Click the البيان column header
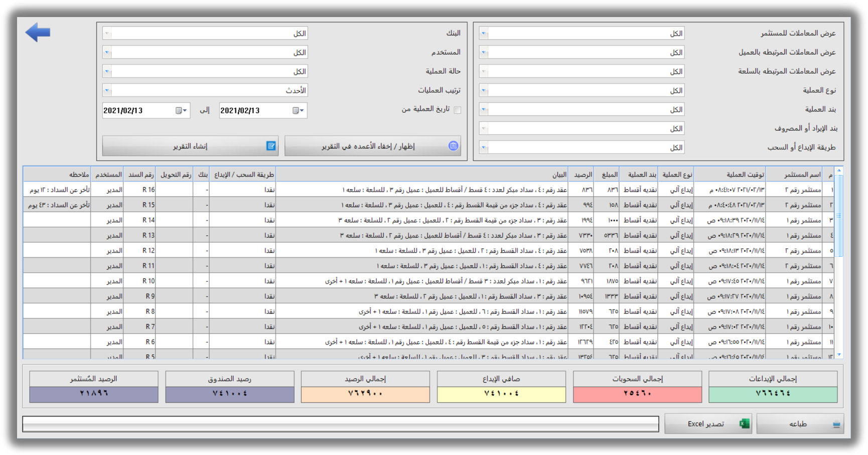Screen dimensions: 868x455 422,175
